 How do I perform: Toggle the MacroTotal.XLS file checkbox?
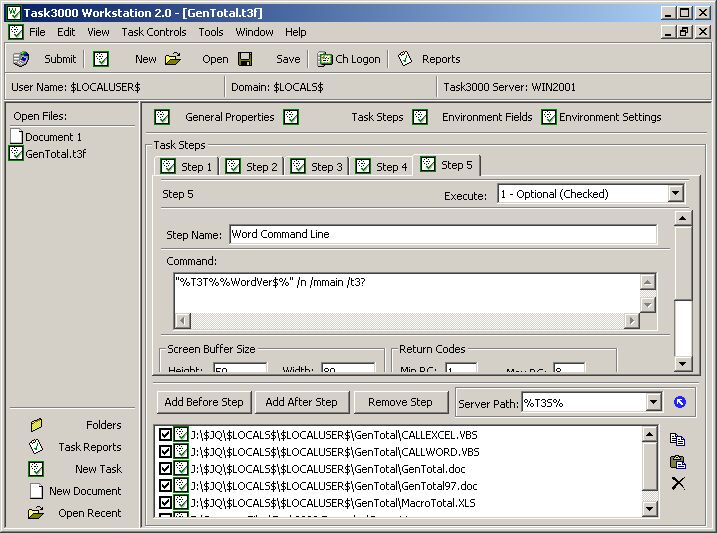166,501
